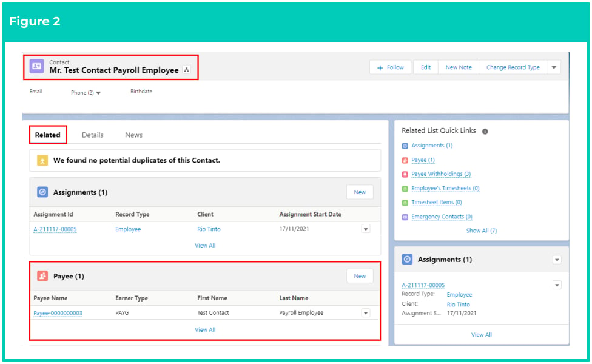Open Rio Tinto link in sidebar card
The width and height of the screenshot is (592, 364).
click(459, 305)
